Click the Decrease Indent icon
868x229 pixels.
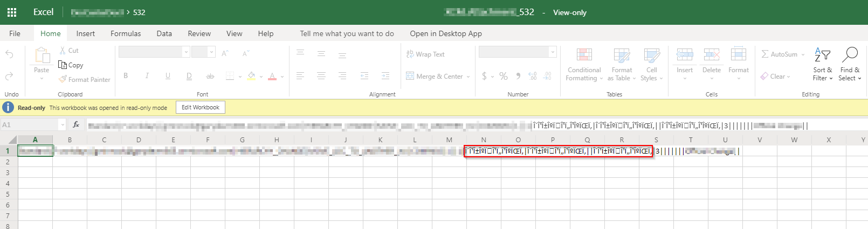364,76
